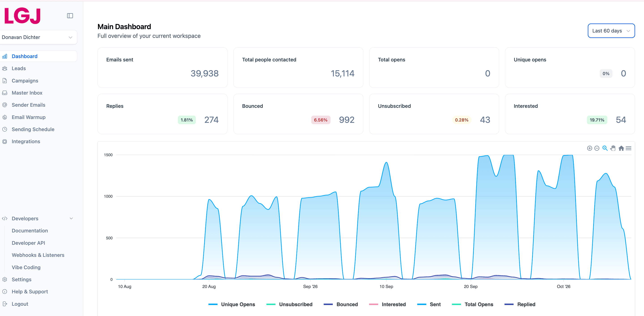Image resolution: width=644 pixels, height=316 pixels.
Task: Click the Replies 1.81% rate badge
Action: [x=186, y=120]
